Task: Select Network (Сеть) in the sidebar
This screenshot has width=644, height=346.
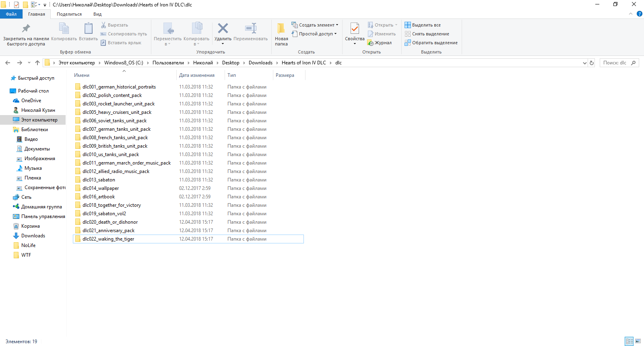Action: point(26,197)
